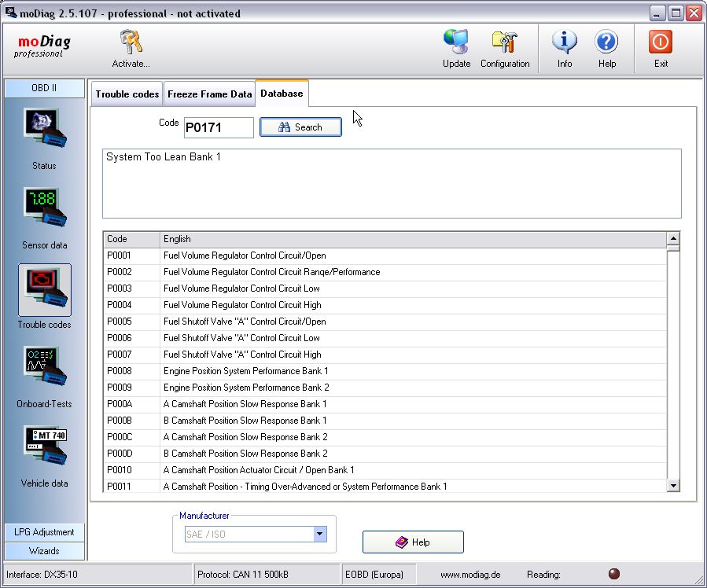The height and width of the screenshot is (588, 707).
Task: Select row P0010 Camshaft Position Actuator Circuit
Action: (x=385, y=470)
